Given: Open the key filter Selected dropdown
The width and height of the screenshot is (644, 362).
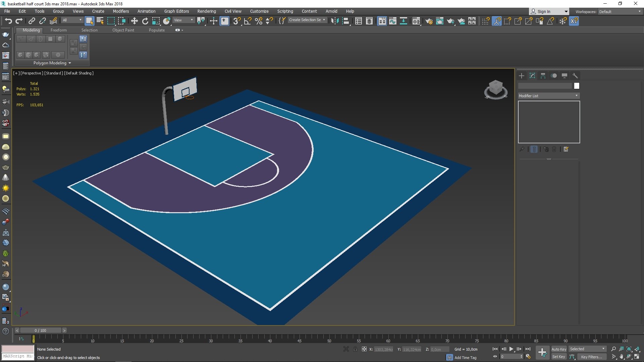Looking at the screenshot, I should [x=587, y=349].
